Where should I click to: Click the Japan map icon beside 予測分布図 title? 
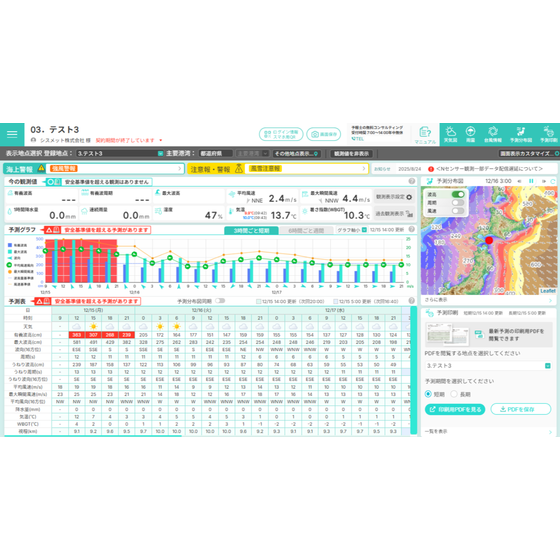click(430, 181)
